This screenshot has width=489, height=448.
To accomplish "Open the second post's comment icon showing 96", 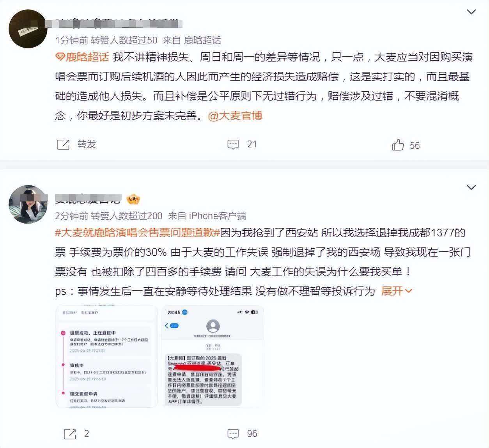I will tap(233, 434).
